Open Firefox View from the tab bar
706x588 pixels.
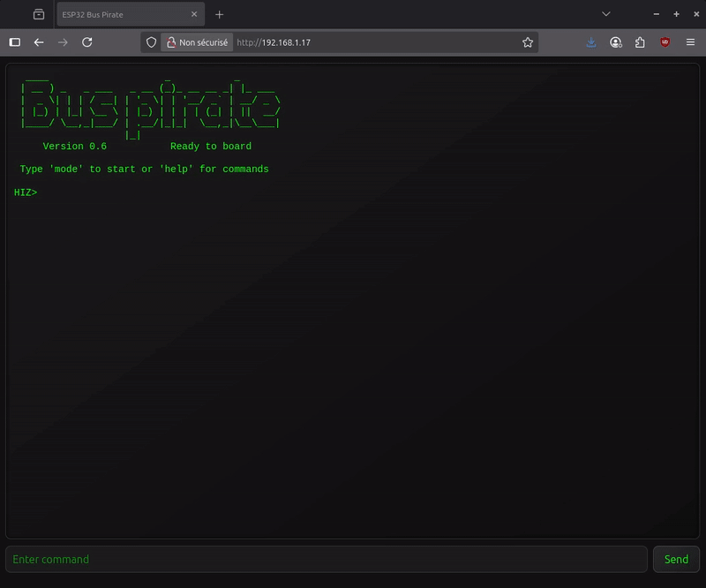pos(39,15)
